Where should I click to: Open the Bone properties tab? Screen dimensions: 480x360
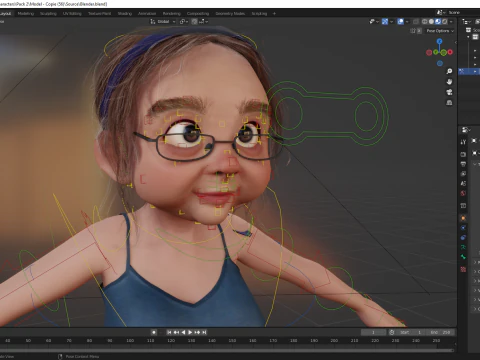click(x=463, y=257)
